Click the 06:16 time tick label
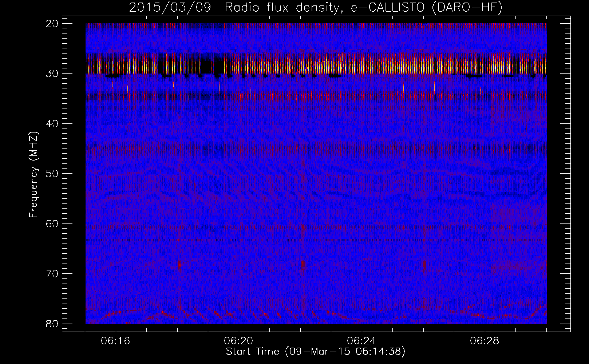589x364 pixels. click(116, 341)
